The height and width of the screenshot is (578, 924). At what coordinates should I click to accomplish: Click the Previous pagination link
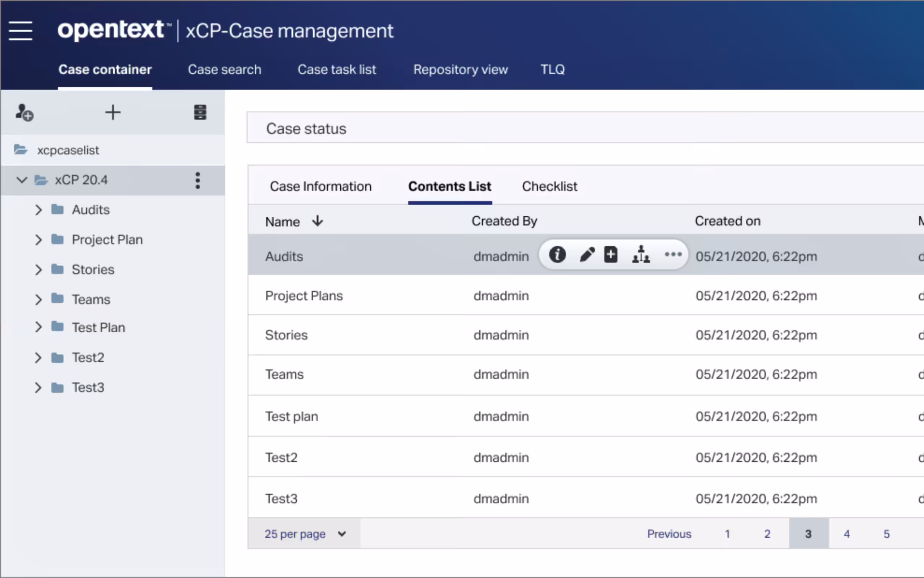[669, 534]
